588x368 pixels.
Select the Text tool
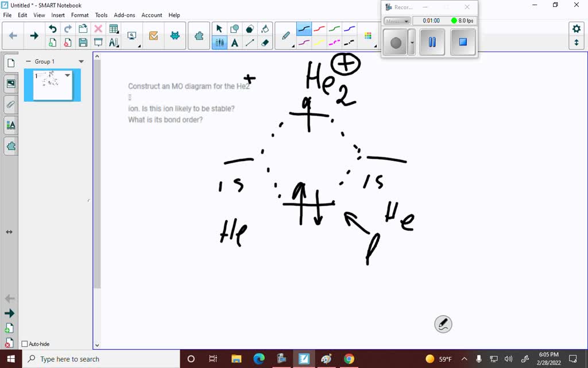[x=235, y=42]
